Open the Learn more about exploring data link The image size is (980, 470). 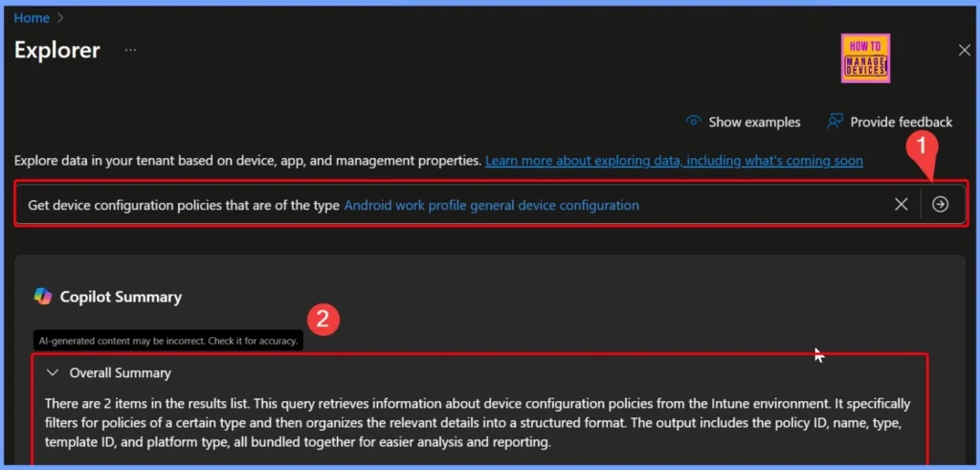pyautogui.click(x=674, y=161)
